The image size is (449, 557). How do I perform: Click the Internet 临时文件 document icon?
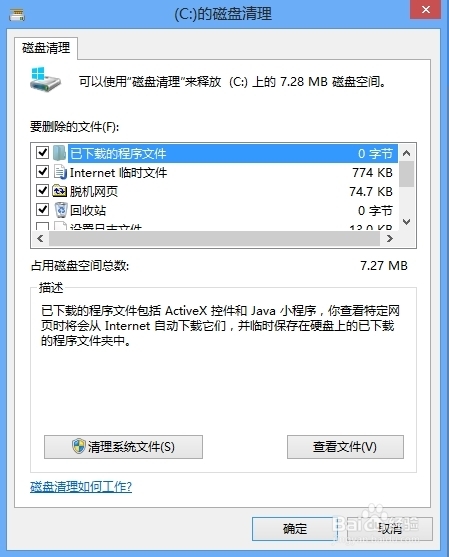point(60,172)
